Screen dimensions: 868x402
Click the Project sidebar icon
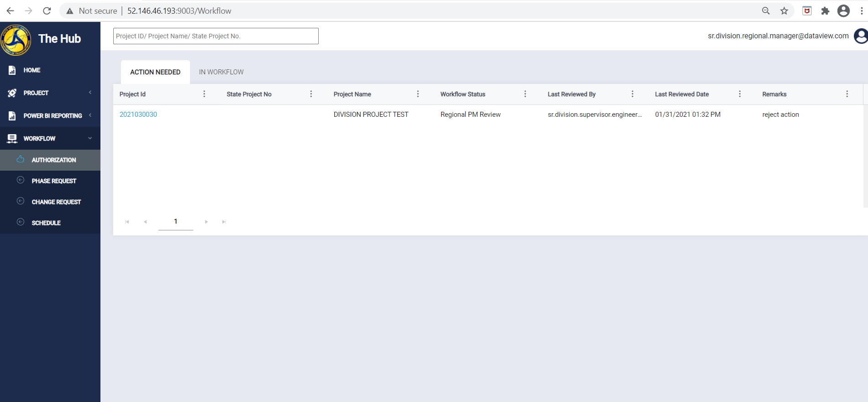tap(12, 93)
